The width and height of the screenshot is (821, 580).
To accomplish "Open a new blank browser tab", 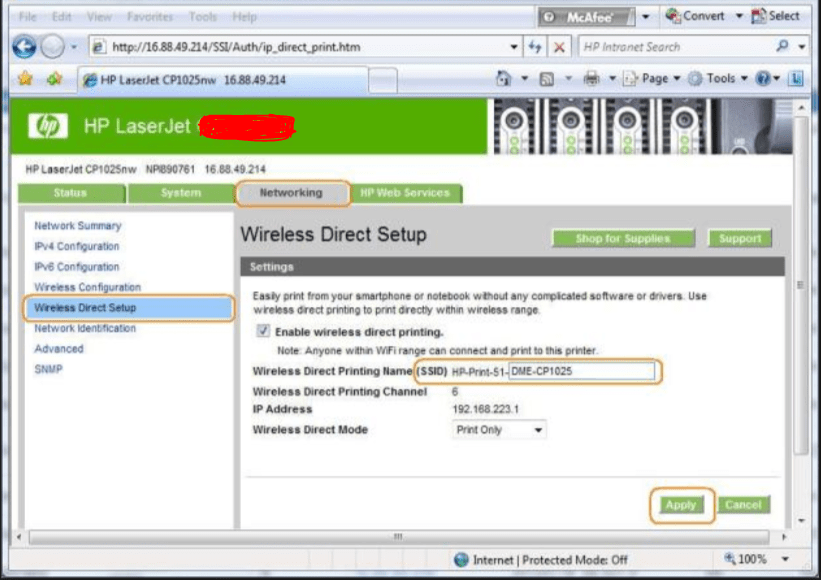I will click(x=382, y=81).
